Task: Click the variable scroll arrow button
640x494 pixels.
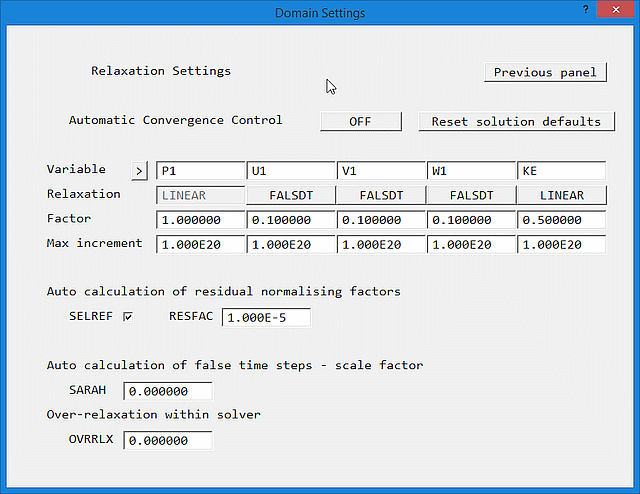Action: 139,171
